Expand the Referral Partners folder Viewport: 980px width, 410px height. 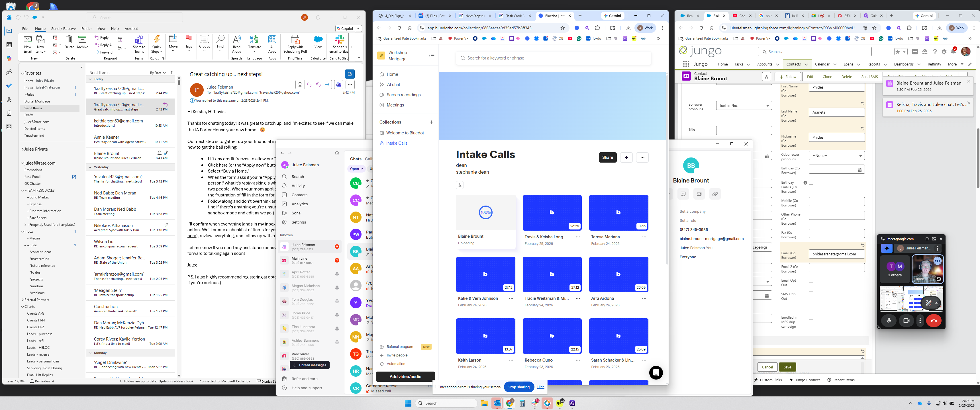pos(23,300)
